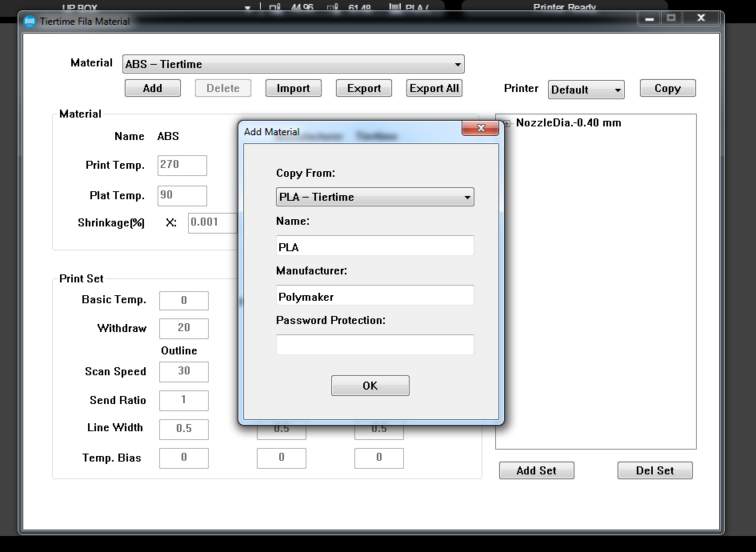Click the Export All button
756x552 pixels.
(434, 88)
